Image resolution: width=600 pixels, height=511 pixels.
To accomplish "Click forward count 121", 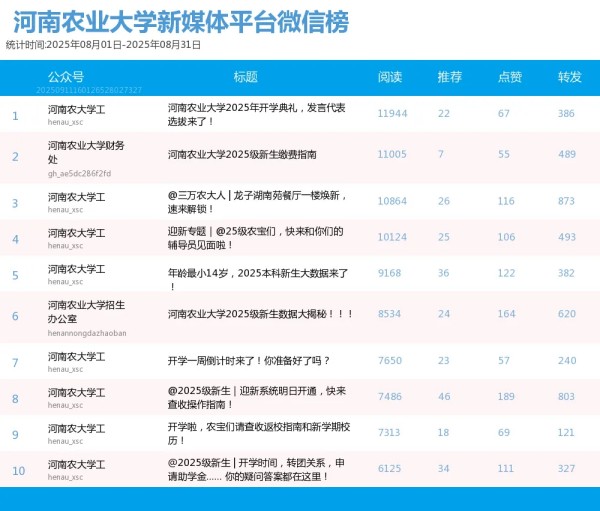I will pos(566,433).
